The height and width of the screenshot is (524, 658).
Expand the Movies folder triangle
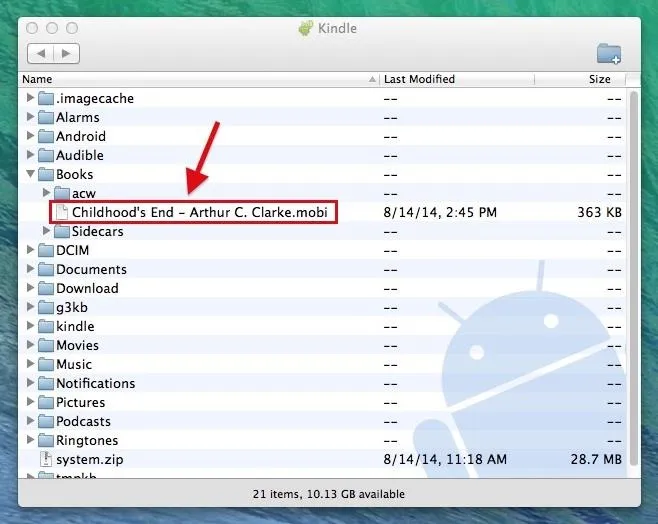point(30,345)
